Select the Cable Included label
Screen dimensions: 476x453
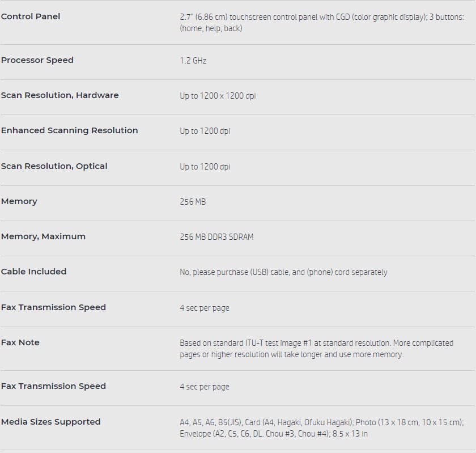34,272
